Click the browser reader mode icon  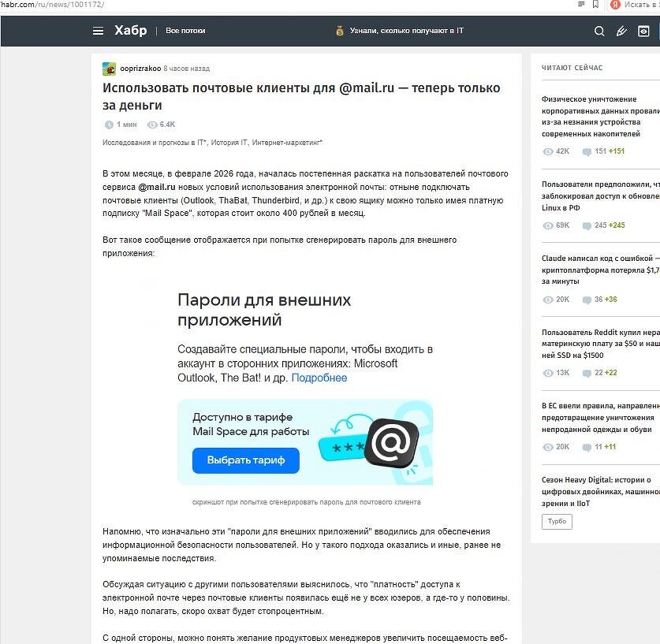pyautogui.click(x=580, y=5)
